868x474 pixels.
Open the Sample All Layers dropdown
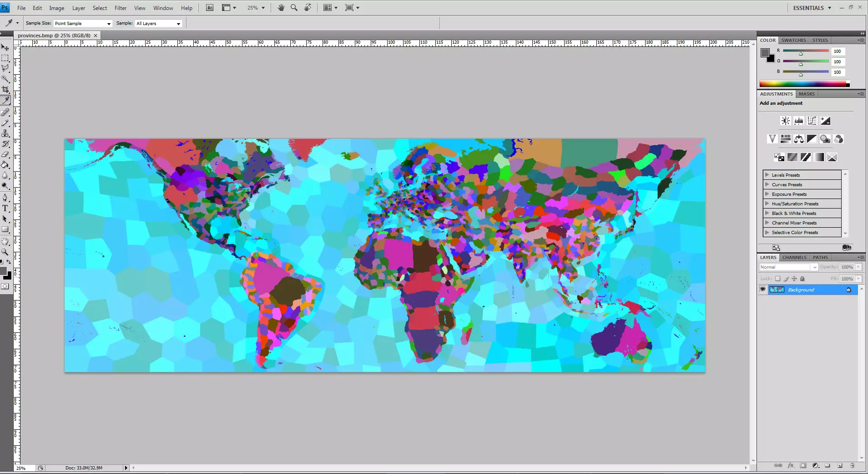[159, 23]
